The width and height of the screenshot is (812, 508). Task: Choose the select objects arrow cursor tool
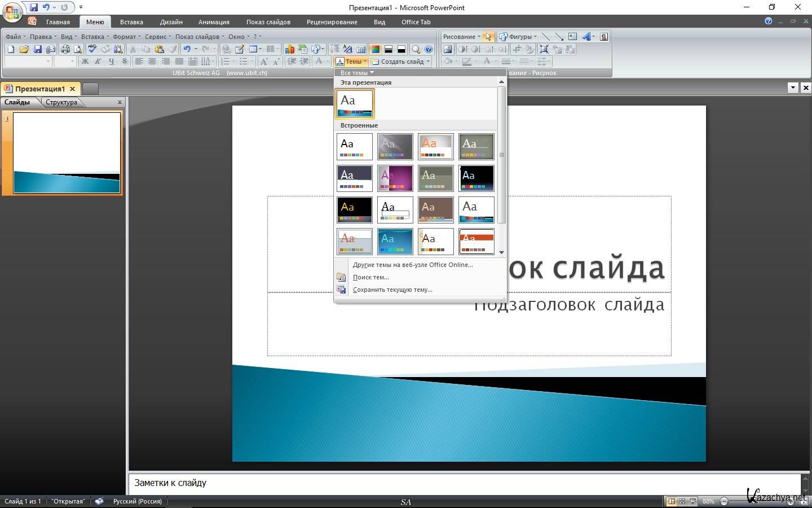pyautogui.click(x=488, y=37)
